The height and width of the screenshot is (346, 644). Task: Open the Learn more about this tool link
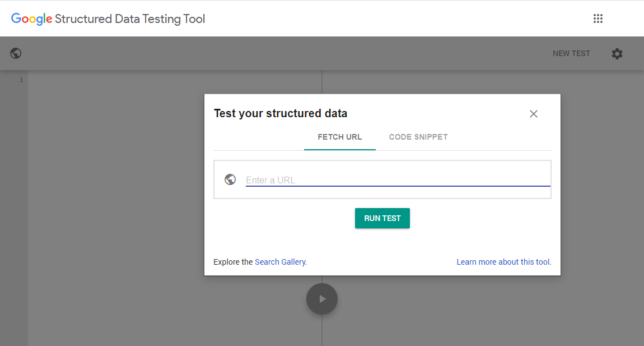[x=504, y=262]
